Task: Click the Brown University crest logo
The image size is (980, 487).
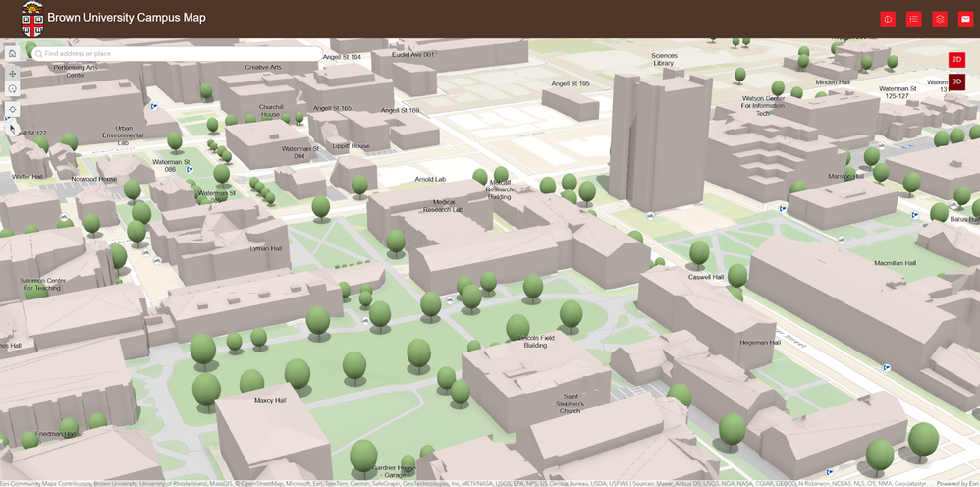Action: (31, 19)
